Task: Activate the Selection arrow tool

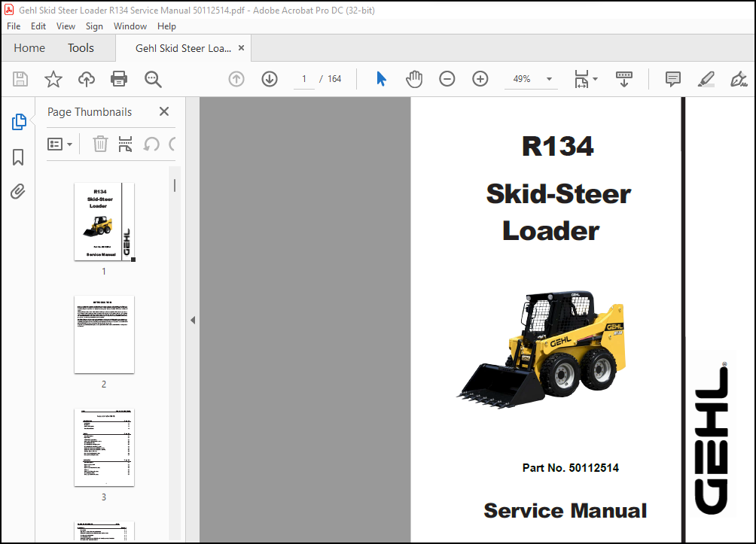Action: point(381,79)
